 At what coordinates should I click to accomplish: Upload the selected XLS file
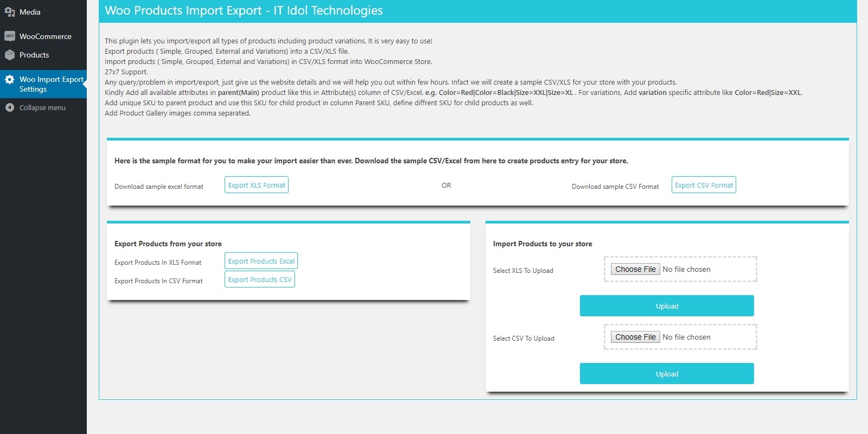click(667, 306)
